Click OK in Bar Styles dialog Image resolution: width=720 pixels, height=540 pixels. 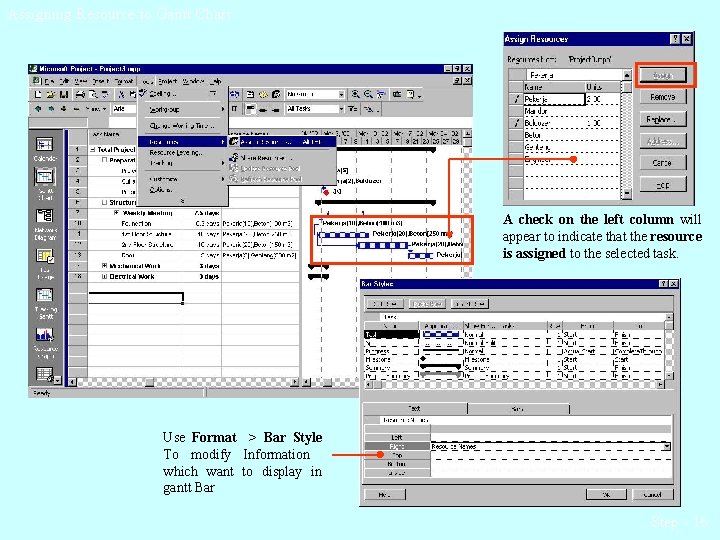[606, 495]
